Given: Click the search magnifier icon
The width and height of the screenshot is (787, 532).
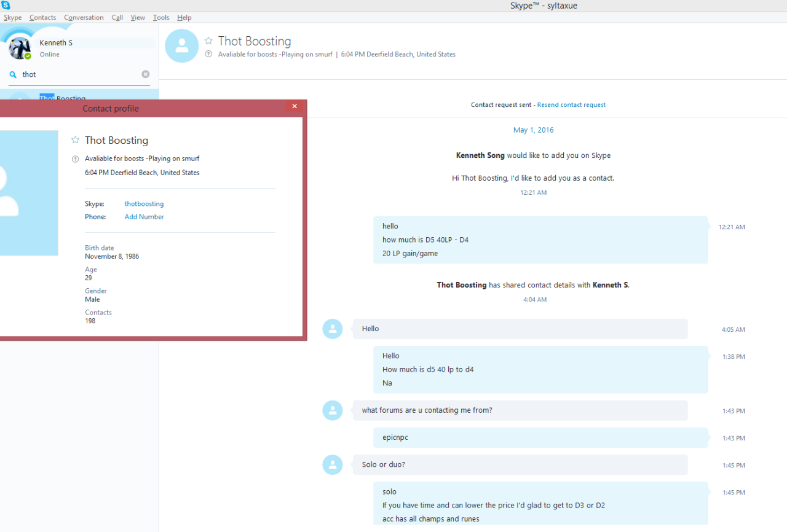Looking at the screenshot, I should pyautogui.click(x=13, y=74).
